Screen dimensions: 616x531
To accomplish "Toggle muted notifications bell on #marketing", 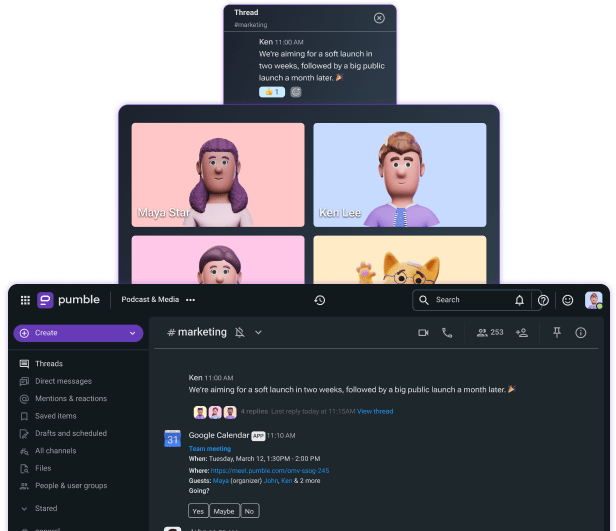I will pos(240,333).
